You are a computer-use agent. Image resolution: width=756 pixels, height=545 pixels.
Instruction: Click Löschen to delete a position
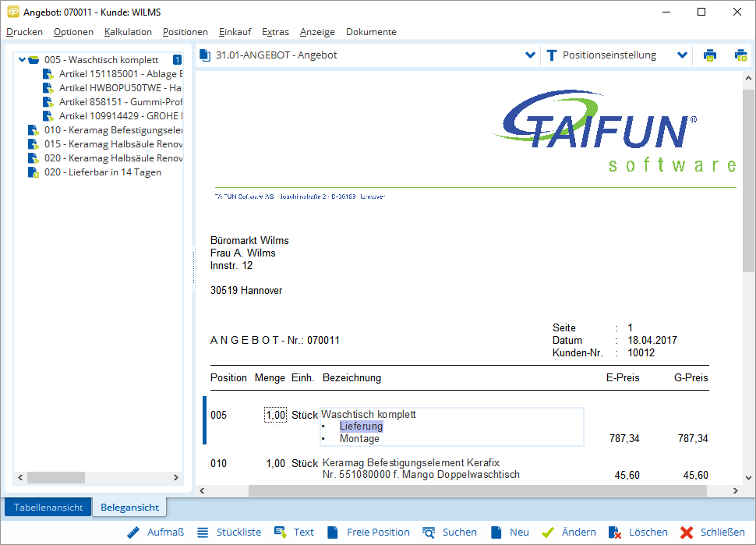pos(647,532)
